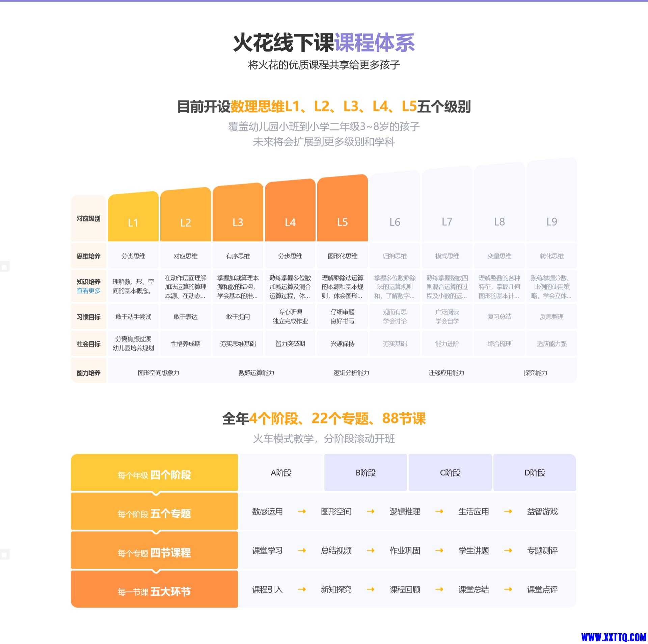The image size is (648, 644).
Task: Select the greyed-out L7 level header
Action: [447, 204]
